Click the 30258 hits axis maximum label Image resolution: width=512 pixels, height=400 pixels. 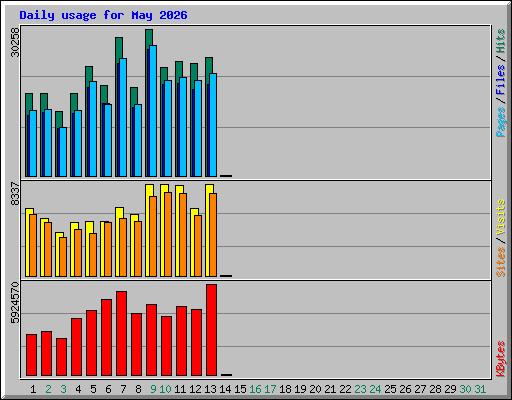pyautogui.click(x=15, y=42)
